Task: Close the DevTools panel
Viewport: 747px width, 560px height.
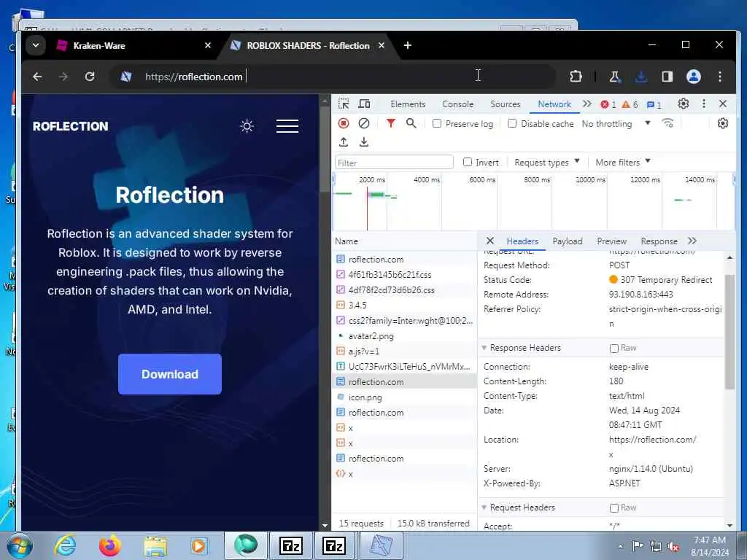Action: pyautogui.click(x=723, y=104)
